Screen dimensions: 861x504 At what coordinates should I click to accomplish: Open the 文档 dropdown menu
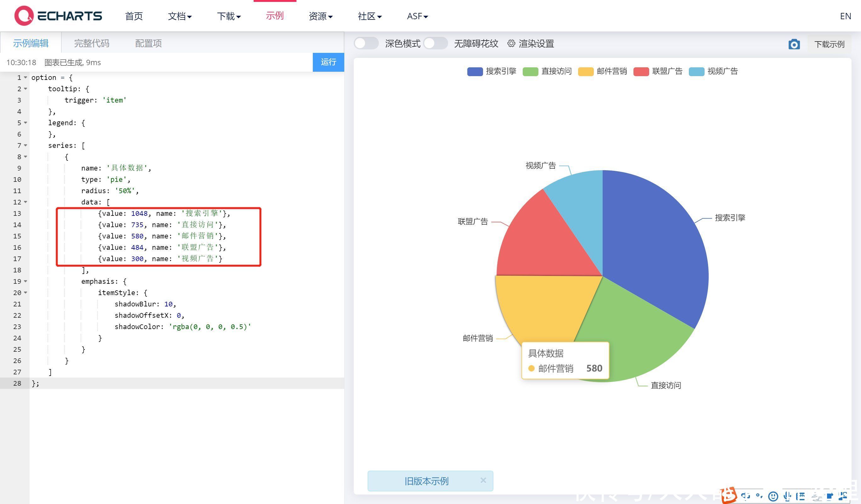point(180,16)
